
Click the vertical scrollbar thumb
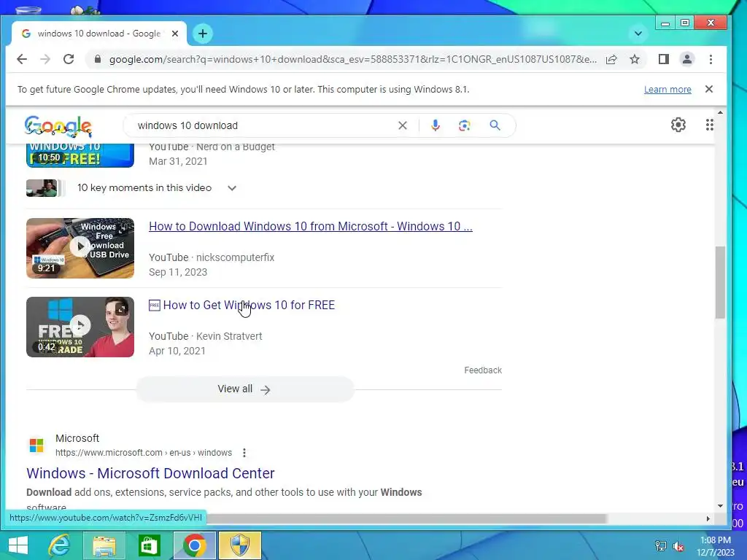[x=720, y=282]
